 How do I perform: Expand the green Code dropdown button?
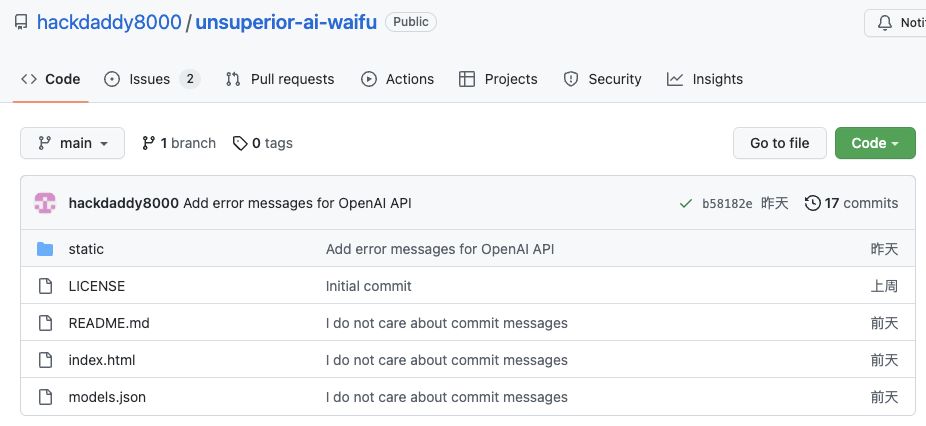click(x=875, y=143)
